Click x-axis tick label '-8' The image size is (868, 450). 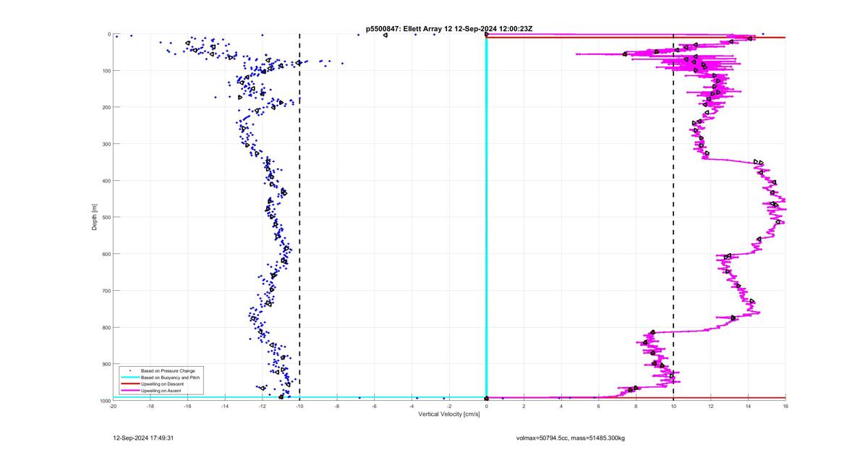(x=337, y=406)
